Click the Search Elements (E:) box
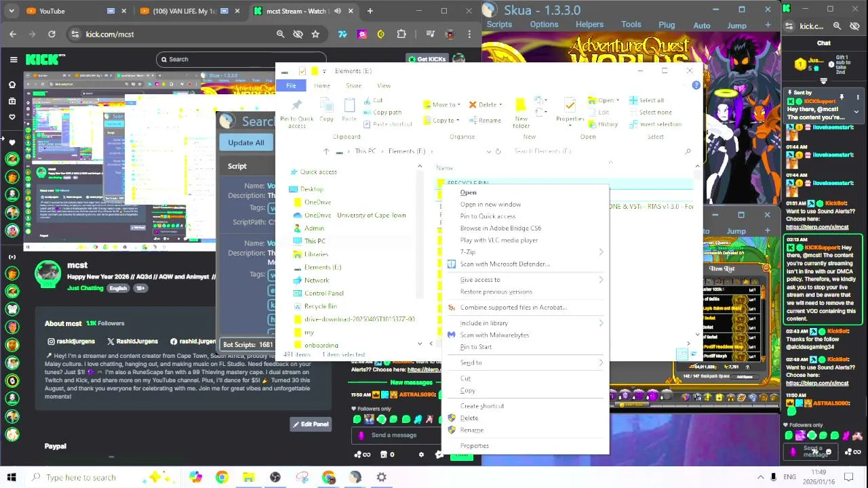Image resolution: width=868 pixels, height=488 pixels. pyautogui.click(x=601, y=151)
